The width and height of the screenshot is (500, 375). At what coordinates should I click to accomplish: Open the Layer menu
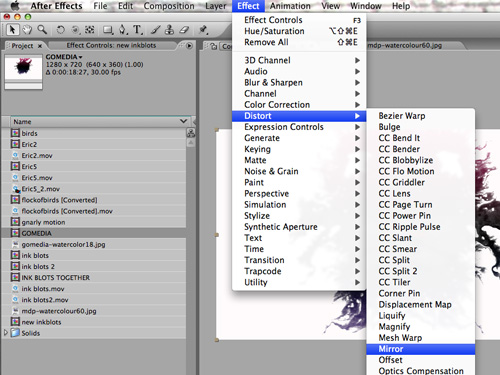point(216,6)
